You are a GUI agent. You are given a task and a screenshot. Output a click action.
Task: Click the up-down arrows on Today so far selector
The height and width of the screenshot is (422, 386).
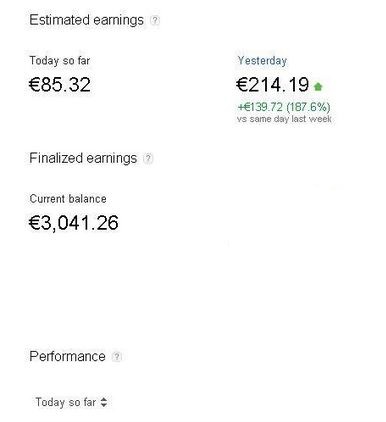[104, 402]
